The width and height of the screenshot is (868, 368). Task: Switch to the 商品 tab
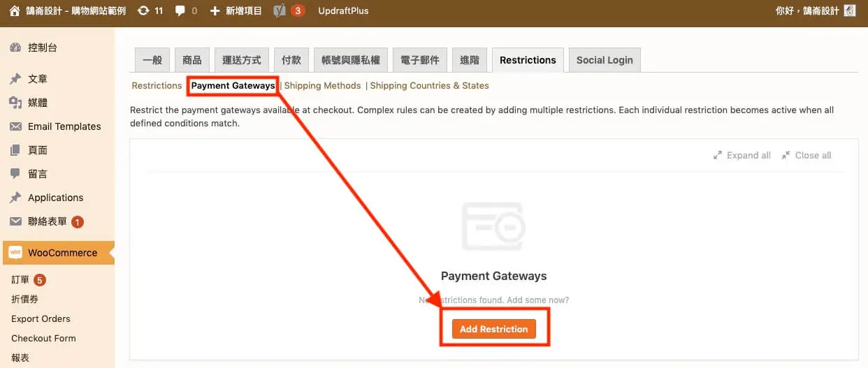[x=192, y=60]
